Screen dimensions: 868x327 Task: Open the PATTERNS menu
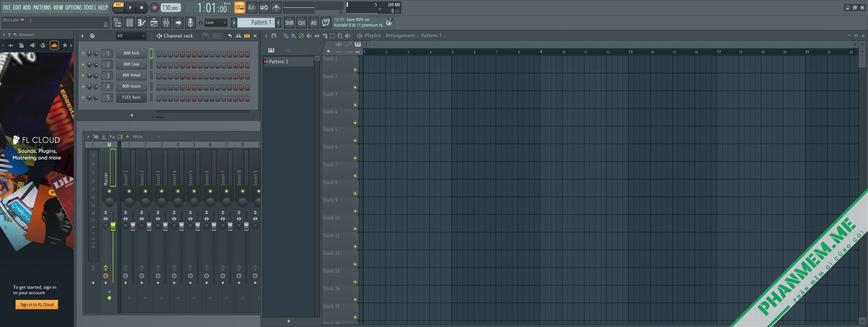coord(42,7)
